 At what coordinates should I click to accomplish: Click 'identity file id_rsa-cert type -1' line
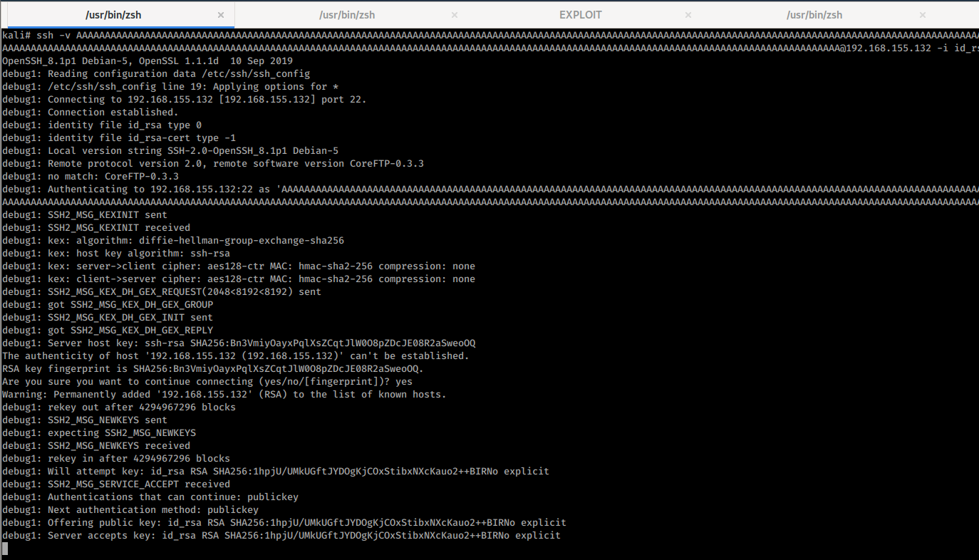pos(119,138)
